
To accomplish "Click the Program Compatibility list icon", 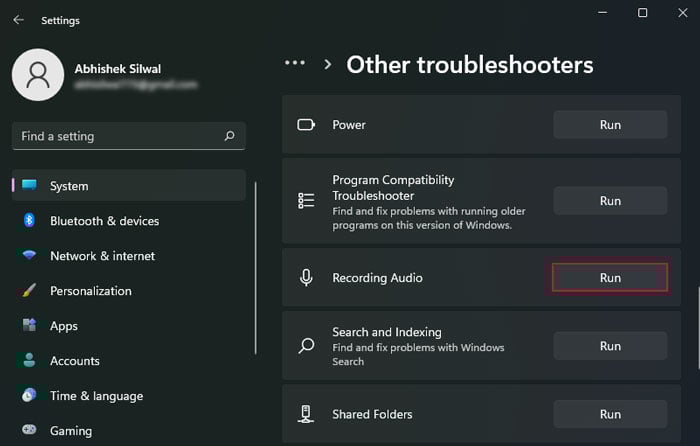I will [x=306, y=201].
